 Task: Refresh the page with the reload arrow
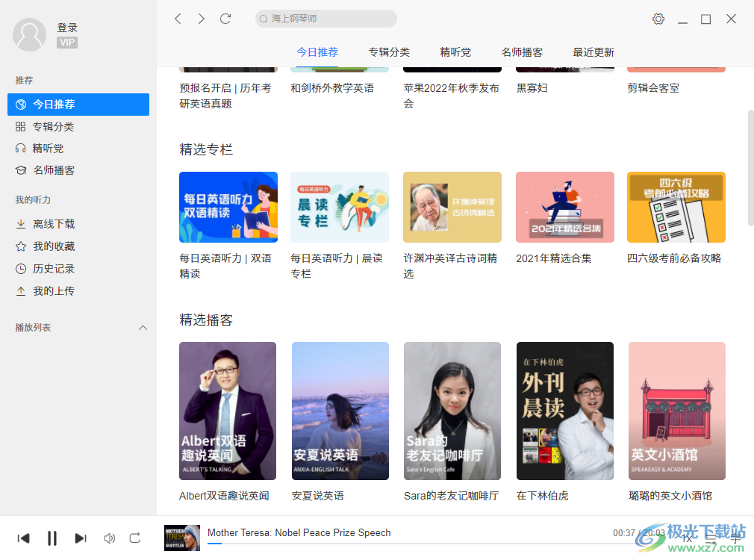(x=225, y=19)
